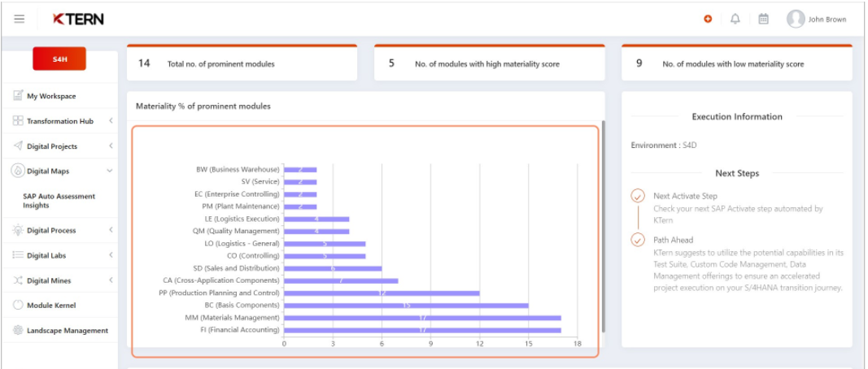Screen dimensions: 868x369
Task: Click the SD (Sales and Distribution) bar
Action: pos(333,268)
